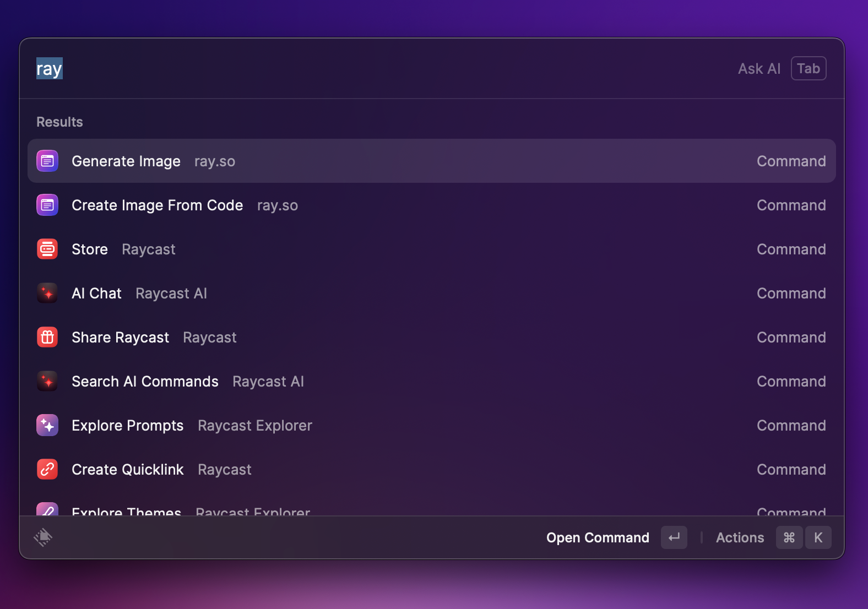Click the Search AI Commands icon
Image resolution: width=868 pixels, height=609 pixels.
[47, 381]
